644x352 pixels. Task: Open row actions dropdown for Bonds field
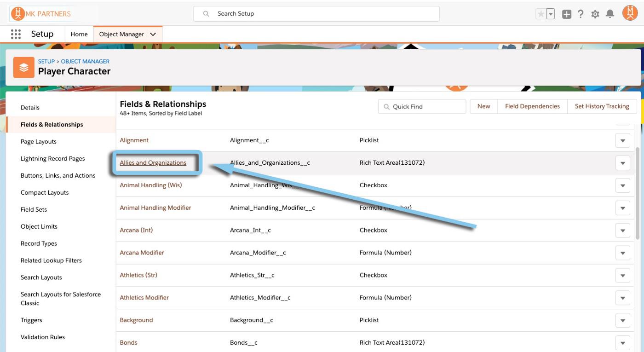click(622, 342)
